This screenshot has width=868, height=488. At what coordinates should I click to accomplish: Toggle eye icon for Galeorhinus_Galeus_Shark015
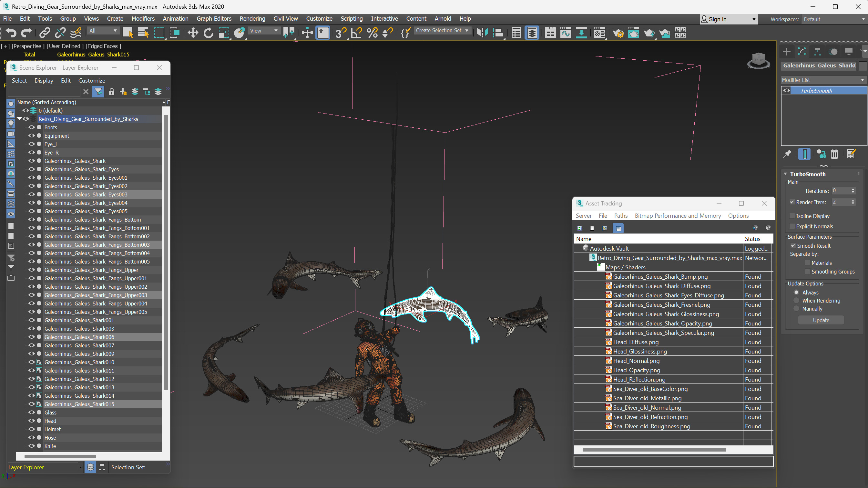pyautogui.click(x=31, y=404)
